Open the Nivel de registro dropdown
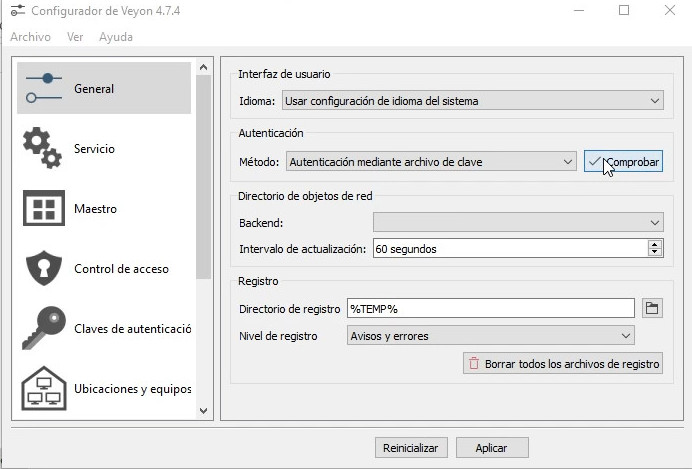Viewport: 692px width, 469px height. [x=490, y=336]
